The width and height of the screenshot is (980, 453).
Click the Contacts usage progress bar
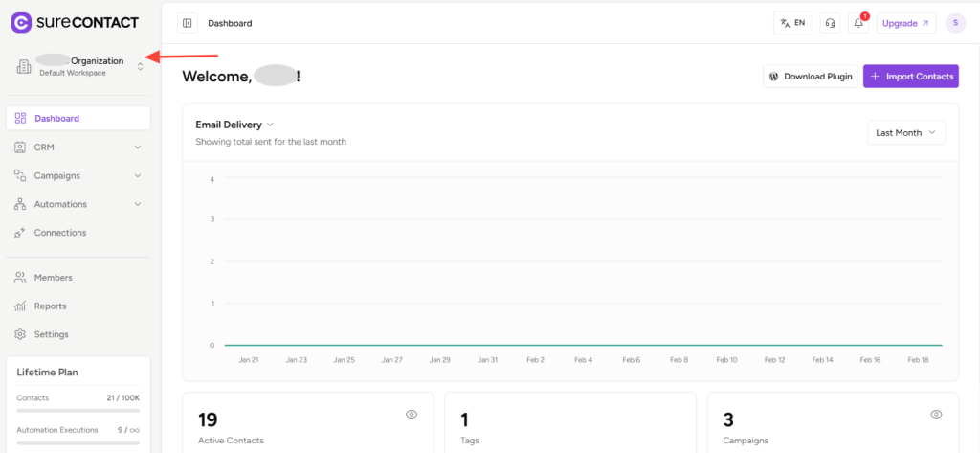(x=78, y=407)
